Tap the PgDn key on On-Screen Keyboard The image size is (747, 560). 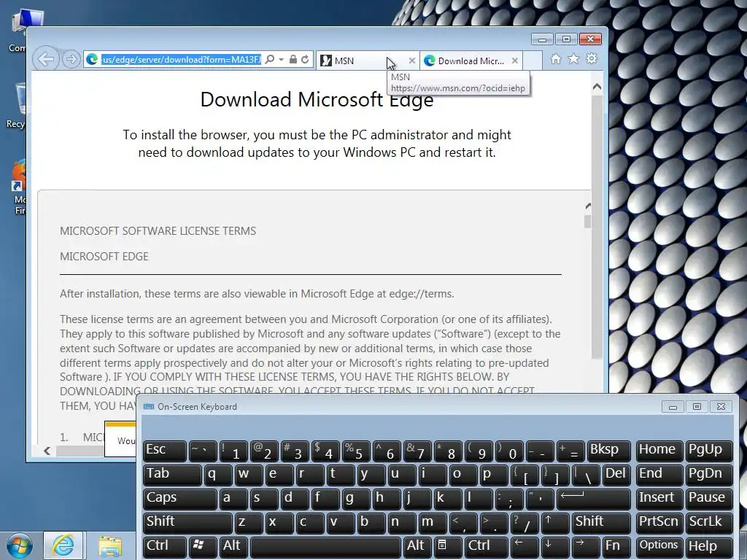tap(709, 474)
